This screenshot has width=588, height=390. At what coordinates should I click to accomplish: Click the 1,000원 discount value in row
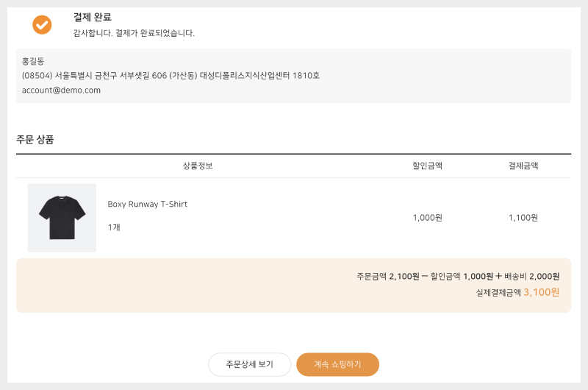(427, 217)
